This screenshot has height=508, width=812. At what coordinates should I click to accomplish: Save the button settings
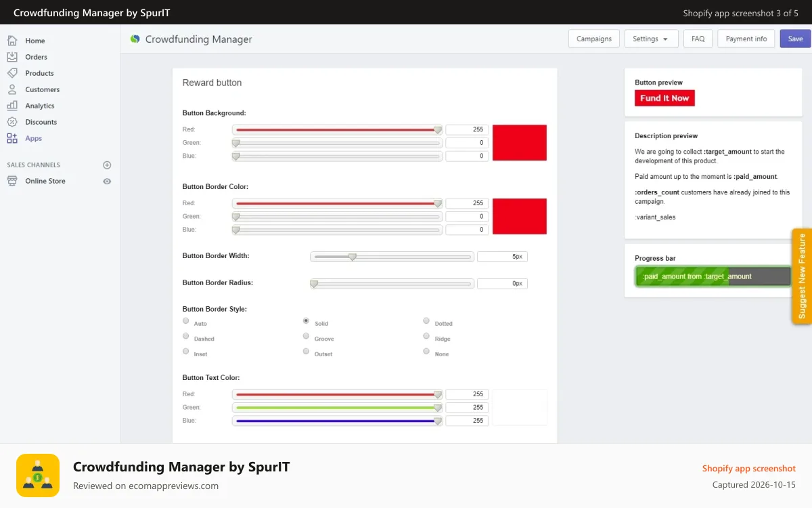[x=795, y=39]
